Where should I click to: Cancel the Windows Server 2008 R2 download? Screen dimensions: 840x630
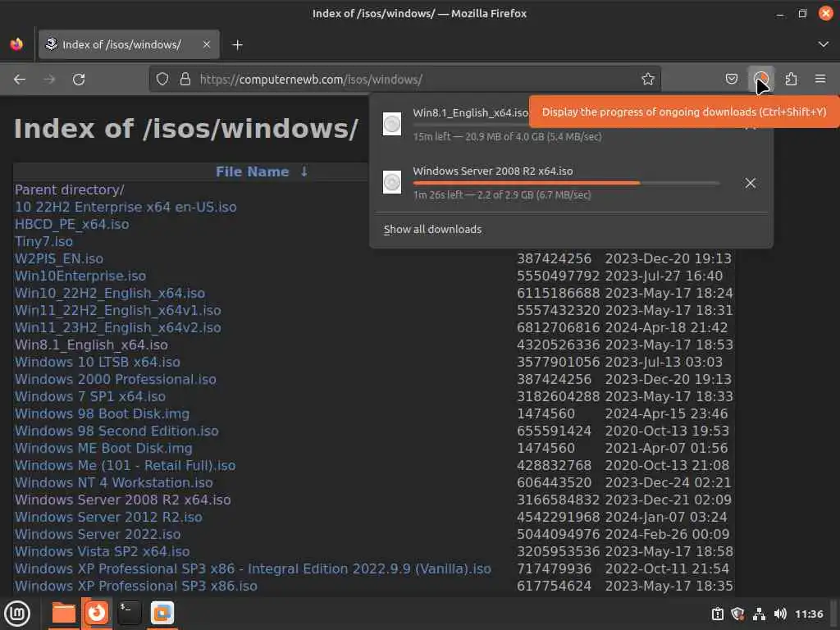[x=750, y=183]
